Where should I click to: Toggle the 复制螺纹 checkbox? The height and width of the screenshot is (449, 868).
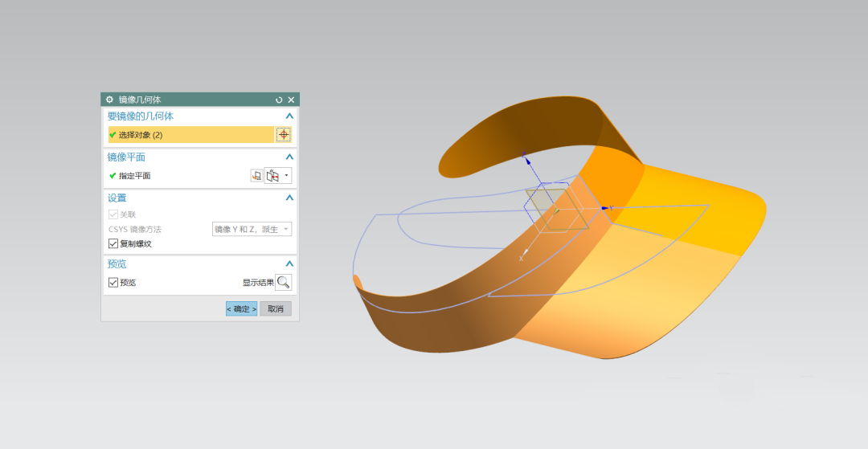tap(113, 244)
